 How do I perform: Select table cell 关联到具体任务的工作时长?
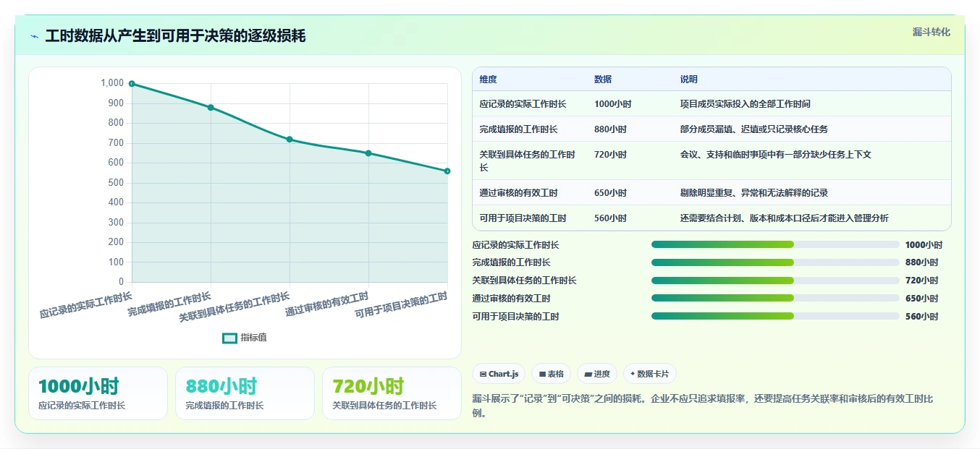(528, 161)
